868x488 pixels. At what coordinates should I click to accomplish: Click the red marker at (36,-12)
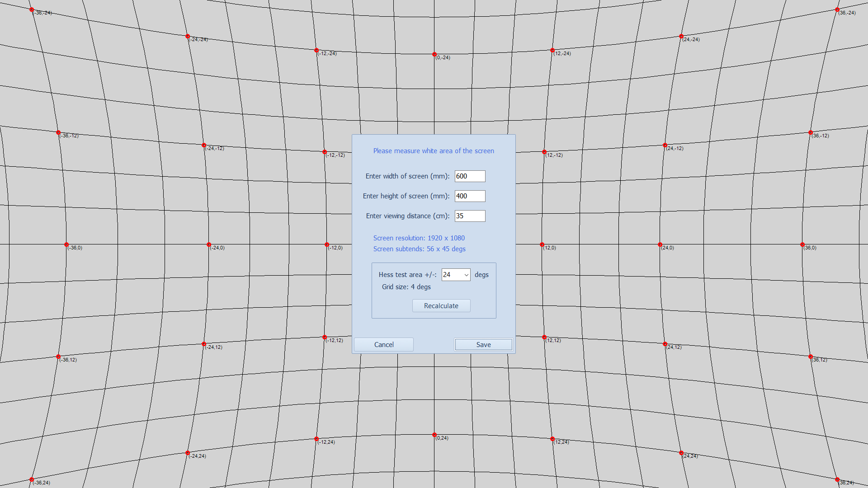click(x=811, y=132)
